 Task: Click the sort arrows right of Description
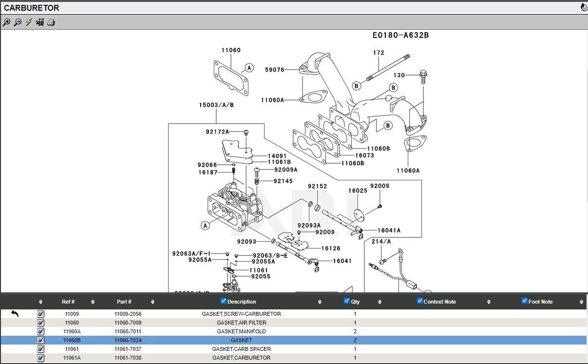[x=320, y=302]
